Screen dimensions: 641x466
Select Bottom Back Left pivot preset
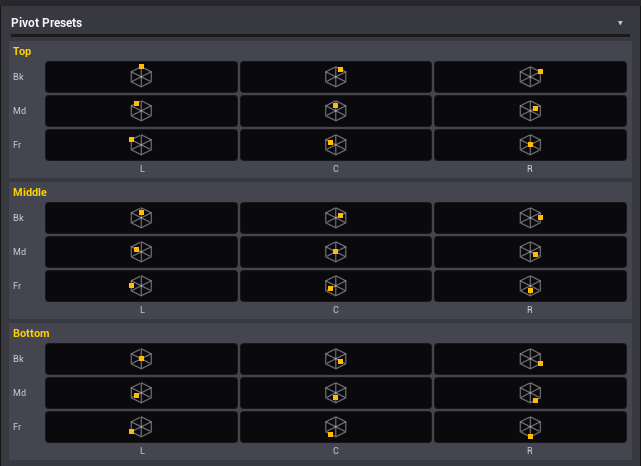click(141, 359)
